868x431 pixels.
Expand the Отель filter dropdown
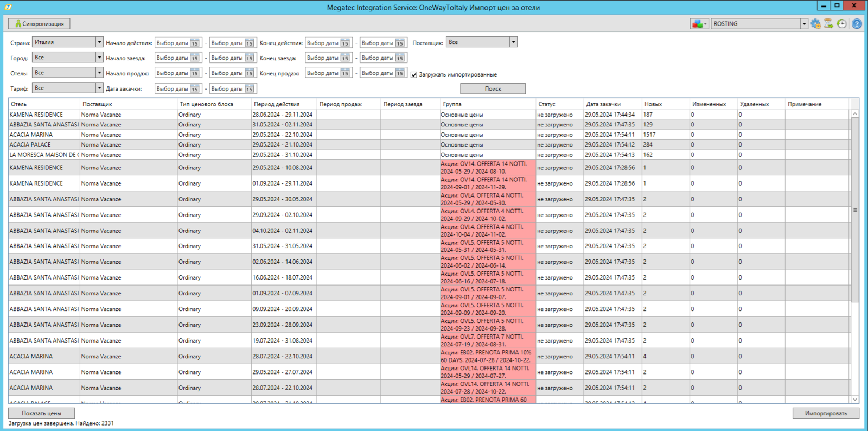(99, 72)
